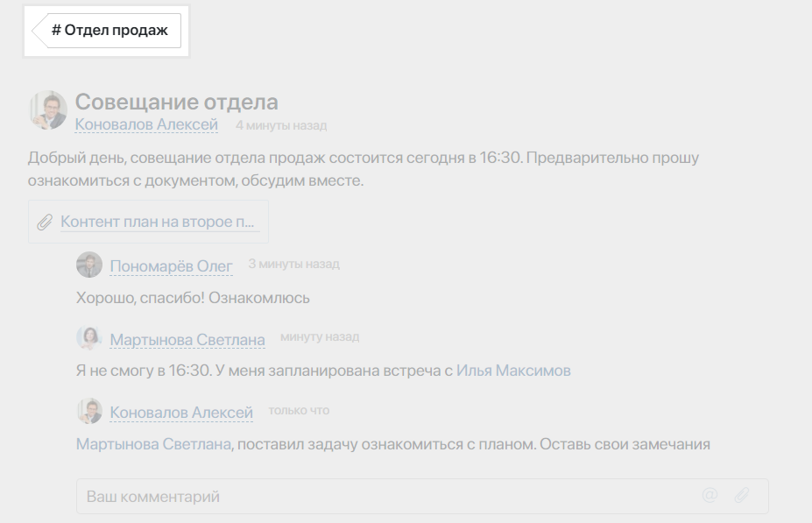Open Коновалов Алексей link in last comment

181,413
